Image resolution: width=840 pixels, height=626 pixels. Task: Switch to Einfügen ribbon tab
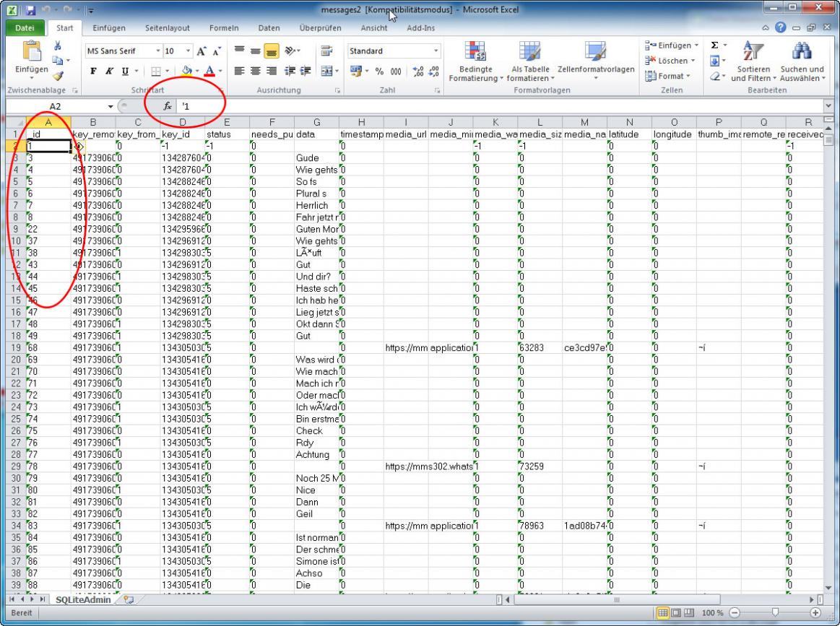pos(109,28)
